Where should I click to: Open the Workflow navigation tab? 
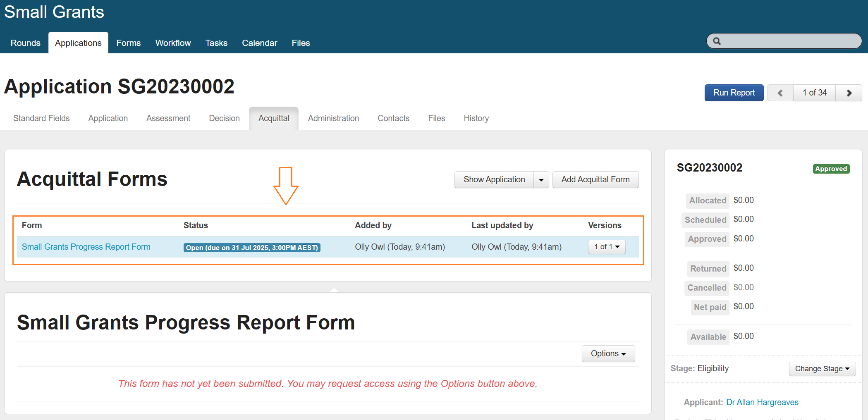click(x=173, y=43)
